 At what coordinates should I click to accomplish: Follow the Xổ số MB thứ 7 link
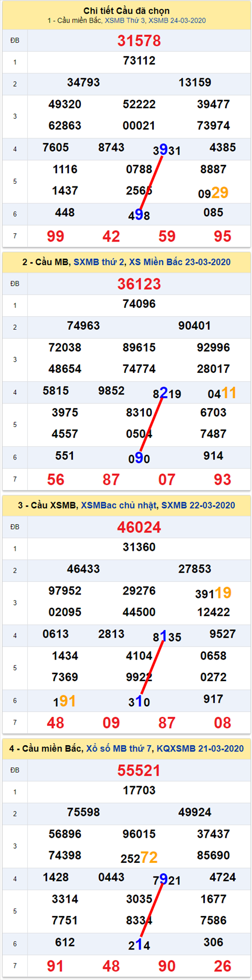click(x=119, y=748)
